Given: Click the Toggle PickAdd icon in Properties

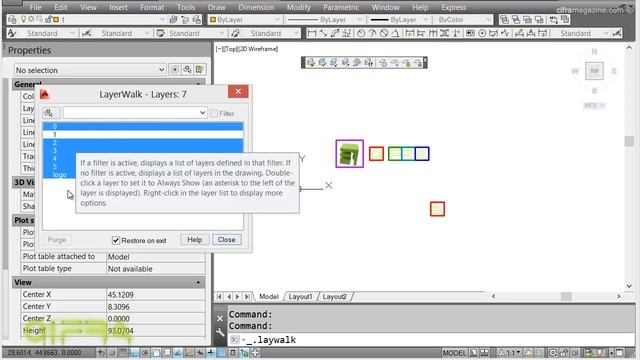Looking at the screenshot, I should pyautogui.click(x=175, y=70).
